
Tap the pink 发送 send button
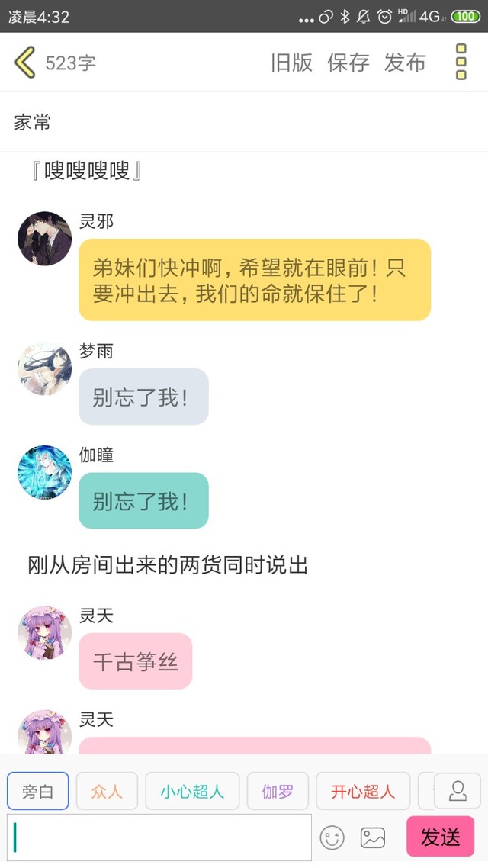point(441,837)
